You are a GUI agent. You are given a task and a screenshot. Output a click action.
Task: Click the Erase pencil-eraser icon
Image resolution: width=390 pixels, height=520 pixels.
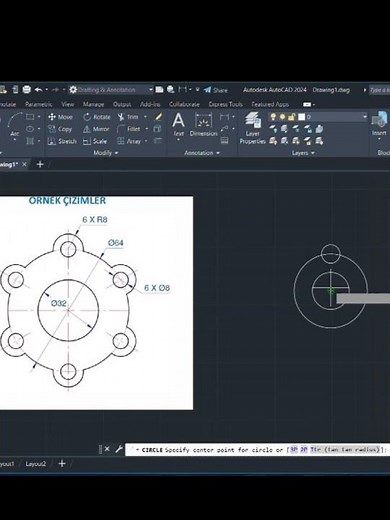tap(158, 117)
